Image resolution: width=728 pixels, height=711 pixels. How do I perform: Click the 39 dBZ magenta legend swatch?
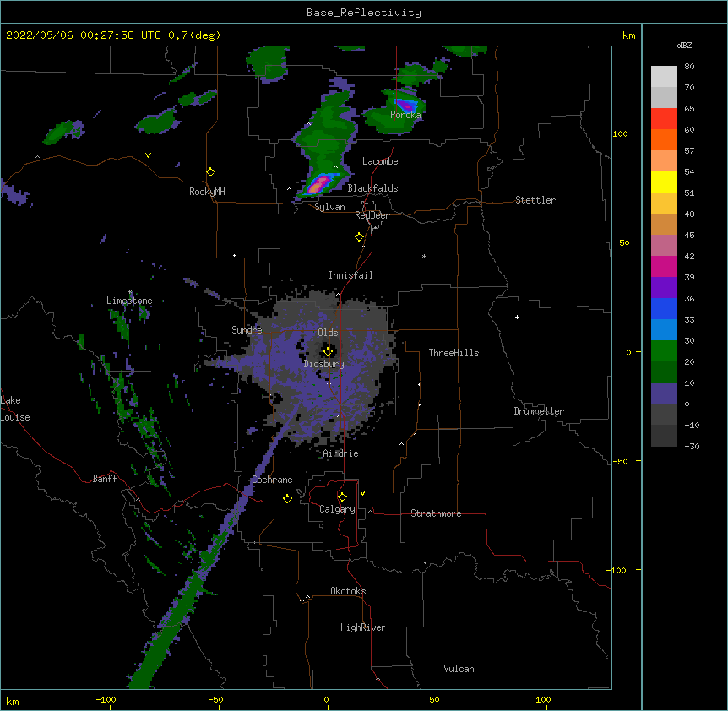(x=664, y=266)
